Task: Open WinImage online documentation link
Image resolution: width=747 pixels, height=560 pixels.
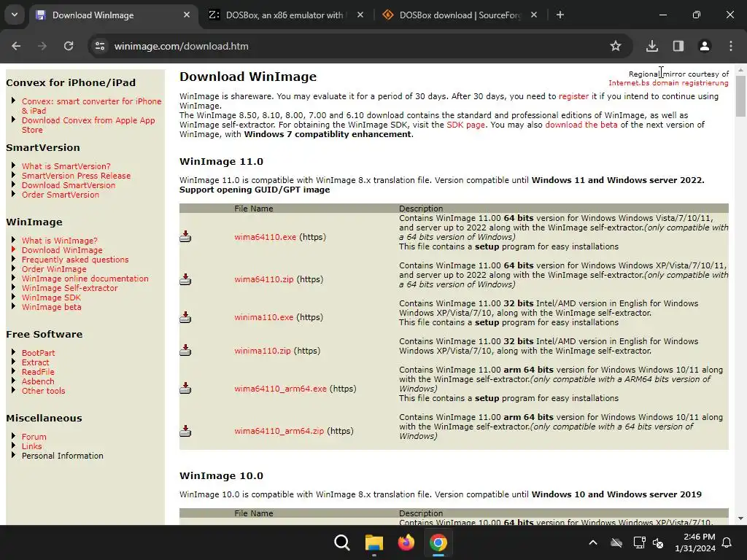Action: click(85, 279)
